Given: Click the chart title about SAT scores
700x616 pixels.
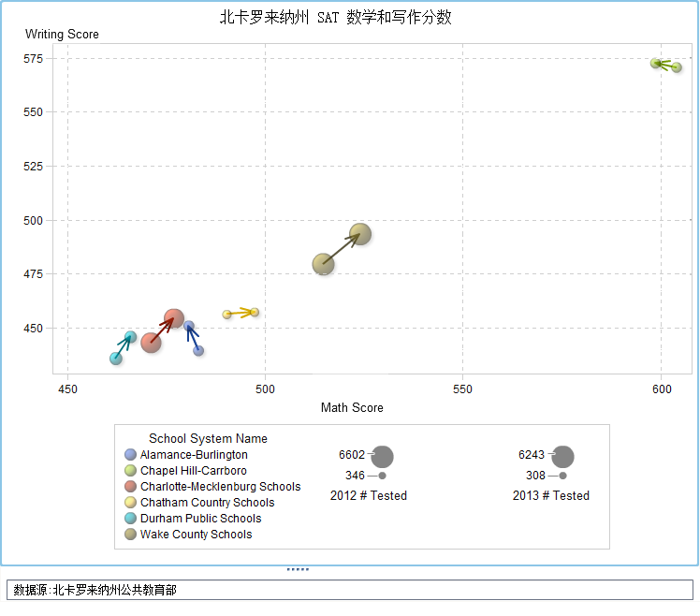Looking at the screenshot, I should tap(336, 17).
